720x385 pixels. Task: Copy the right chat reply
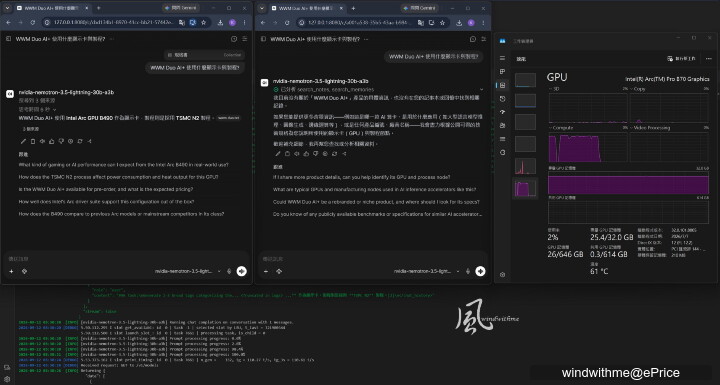pos(287,154)
